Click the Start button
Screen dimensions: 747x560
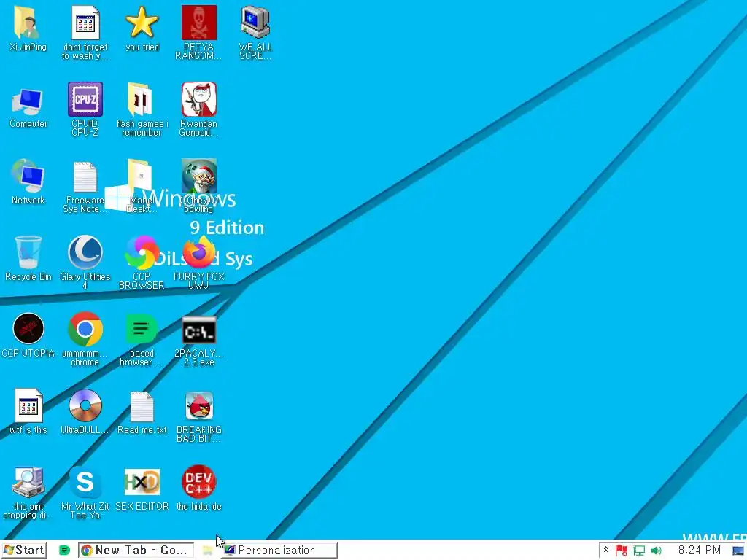[x=24, y=551]
